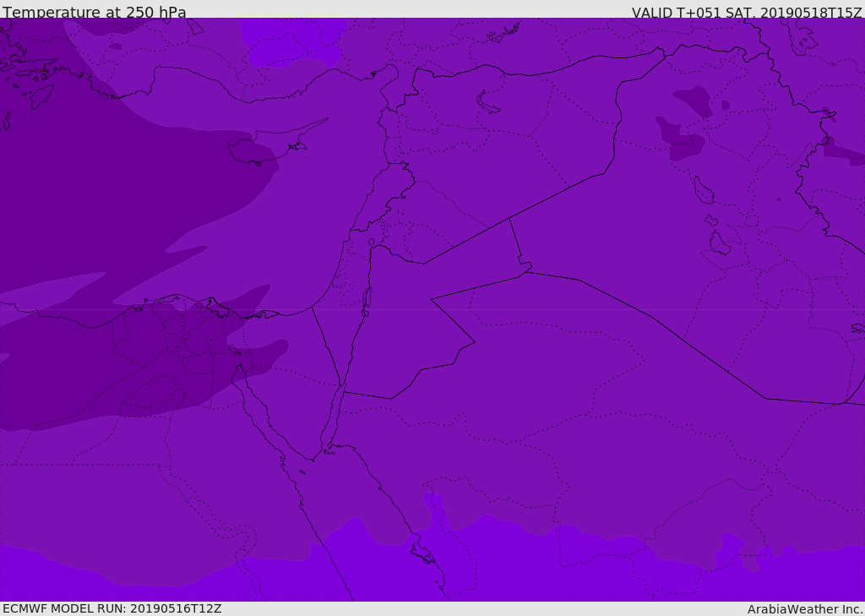Click the island of Cyprus on the map

coord(270,146)
